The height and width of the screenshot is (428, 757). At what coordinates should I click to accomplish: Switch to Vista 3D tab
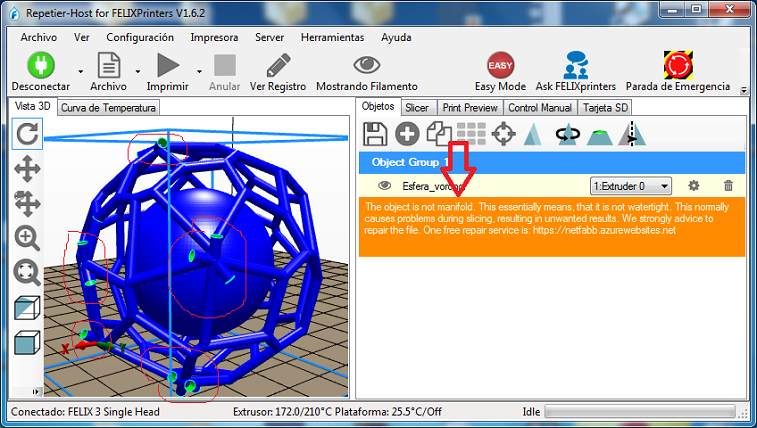tap(32, 106)
